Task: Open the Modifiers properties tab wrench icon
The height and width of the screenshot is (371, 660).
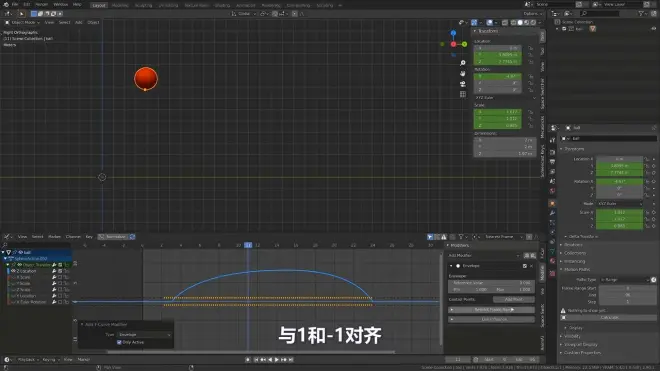Action: [552, 213]
